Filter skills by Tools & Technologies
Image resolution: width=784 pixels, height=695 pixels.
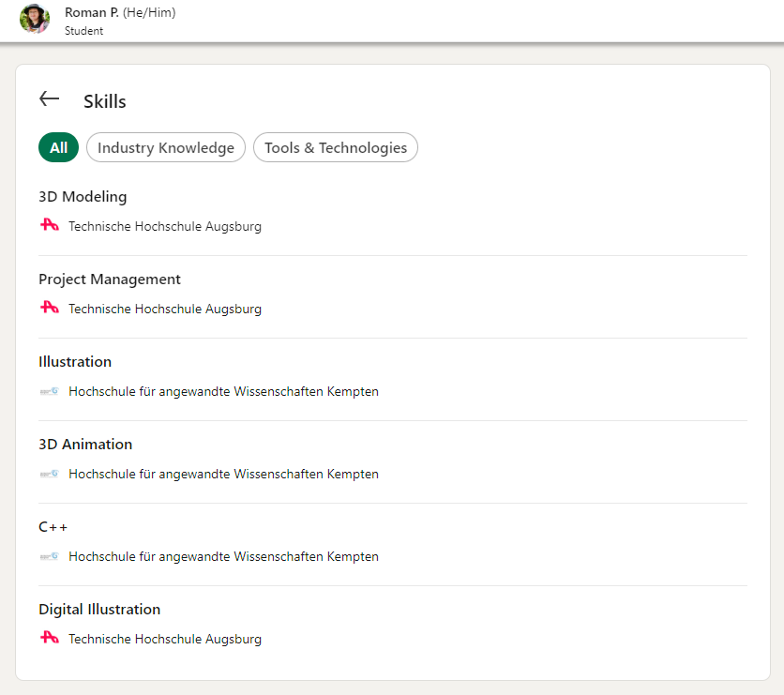(336, 147)
